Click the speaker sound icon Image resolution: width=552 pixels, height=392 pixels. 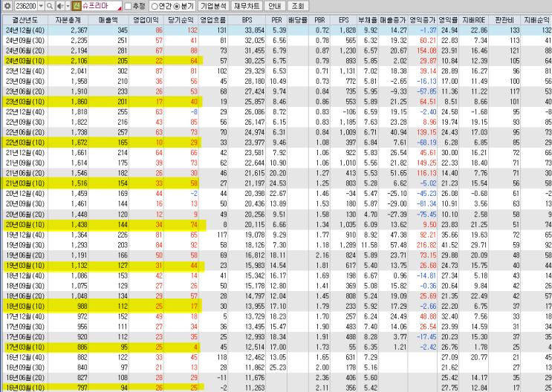tap(59, 6)
